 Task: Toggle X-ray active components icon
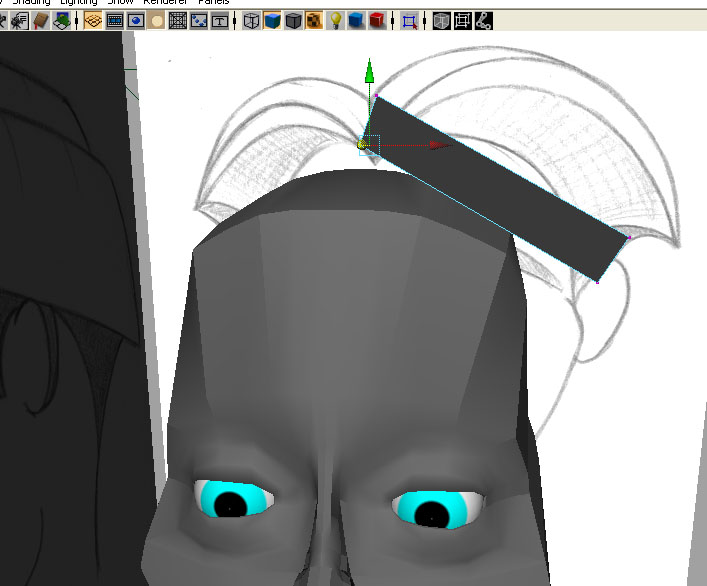pyautogui.click(x=463, y=21)
